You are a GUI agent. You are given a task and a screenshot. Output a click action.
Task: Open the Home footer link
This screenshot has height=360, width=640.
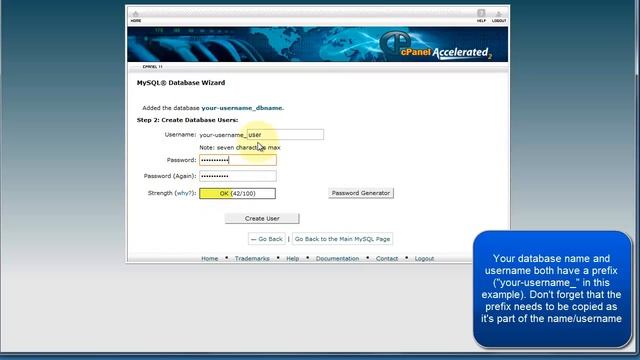pos(209,258)
